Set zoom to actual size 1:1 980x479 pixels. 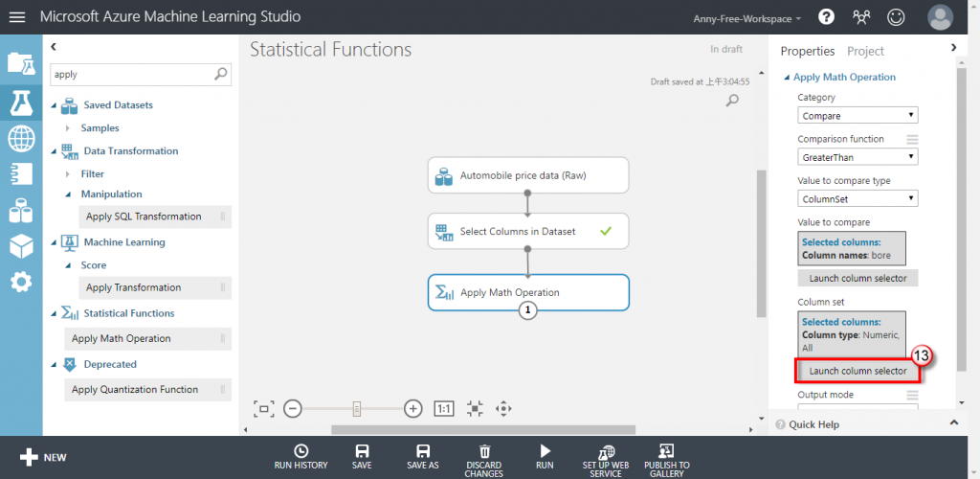(x=444, y=409)
